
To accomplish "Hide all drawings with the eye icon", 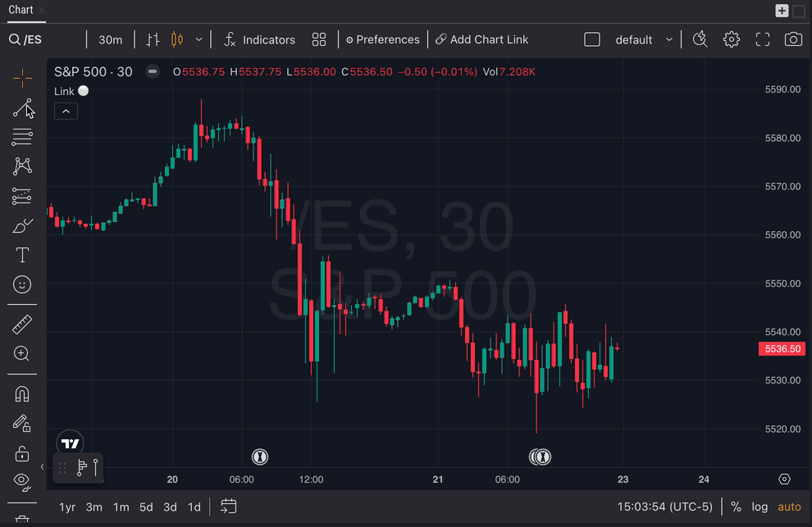I will (22, 479).
